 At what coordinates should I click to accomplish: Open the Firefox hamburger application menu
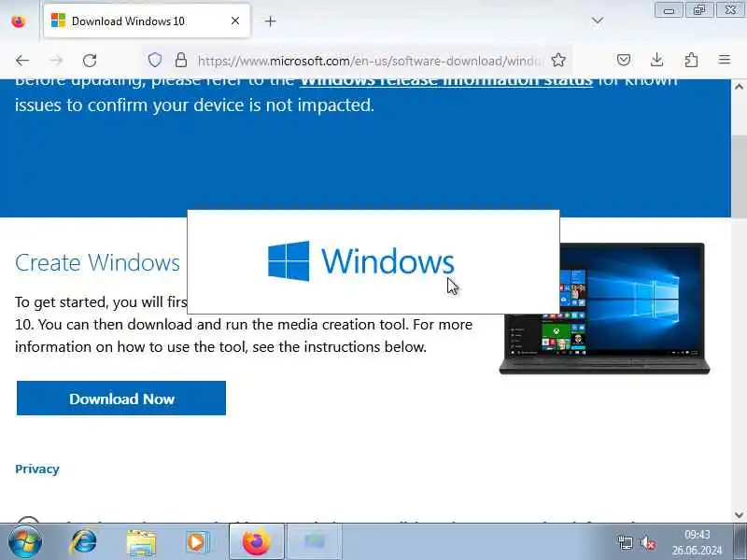click(725, 60)
